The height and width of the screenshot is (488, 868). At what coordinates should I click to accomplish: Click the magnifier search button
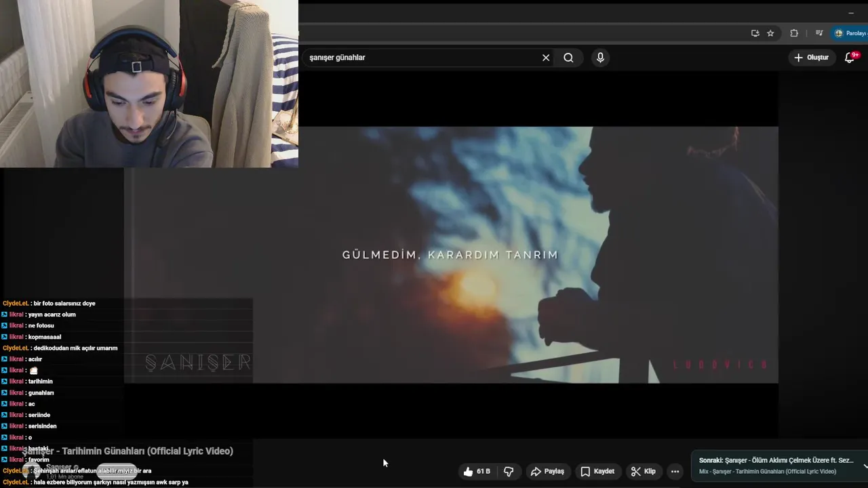(568, 58)
